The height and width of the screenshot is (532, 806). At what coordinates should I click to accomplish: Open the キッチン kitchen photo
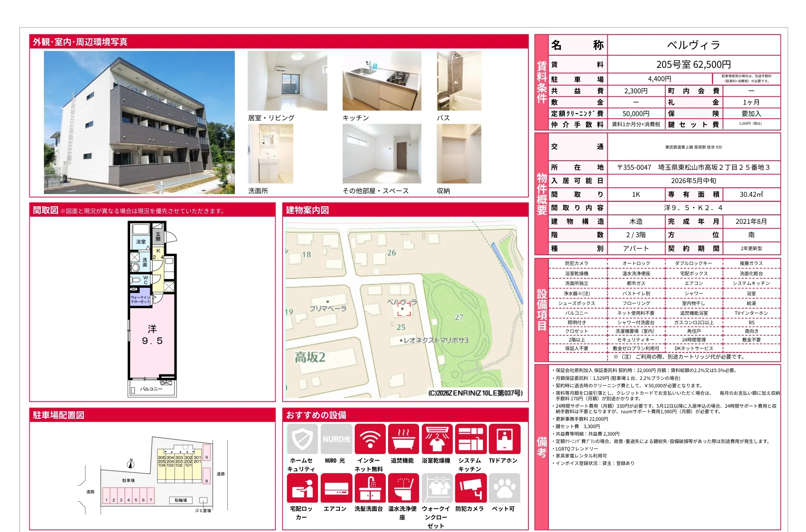pyautogui.click(x=382, y=81)
